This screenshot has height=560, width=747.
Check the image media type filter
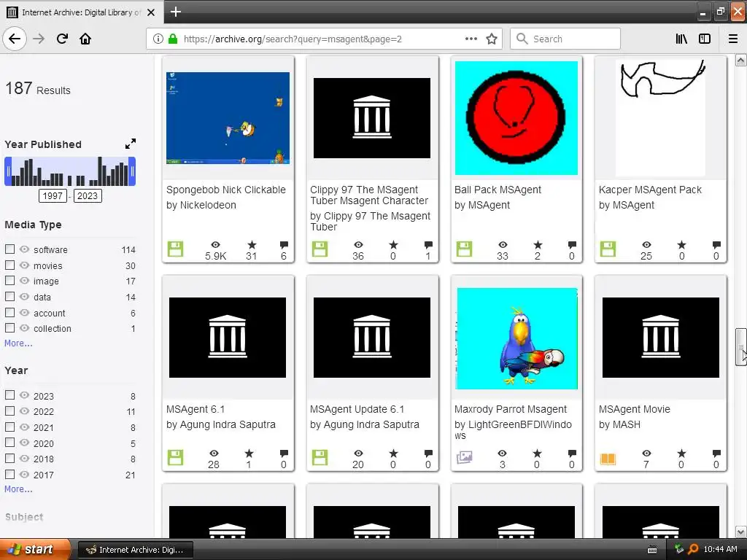9,281
